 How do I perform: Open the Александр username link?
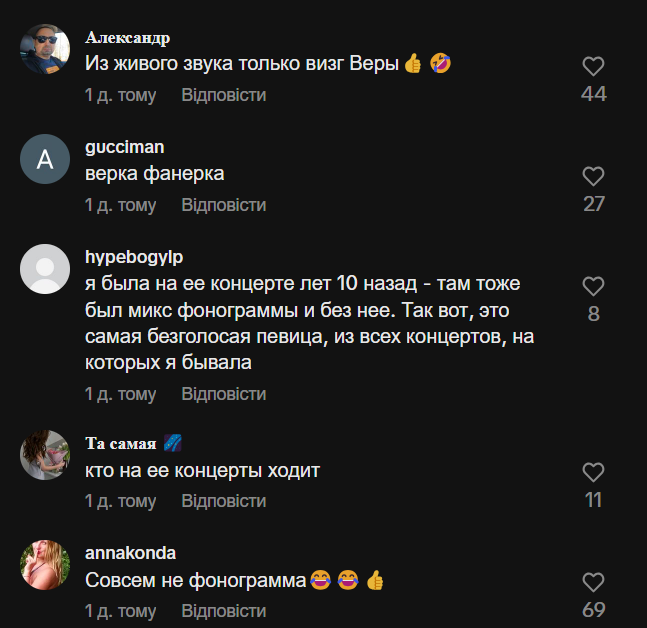[127, 38]
